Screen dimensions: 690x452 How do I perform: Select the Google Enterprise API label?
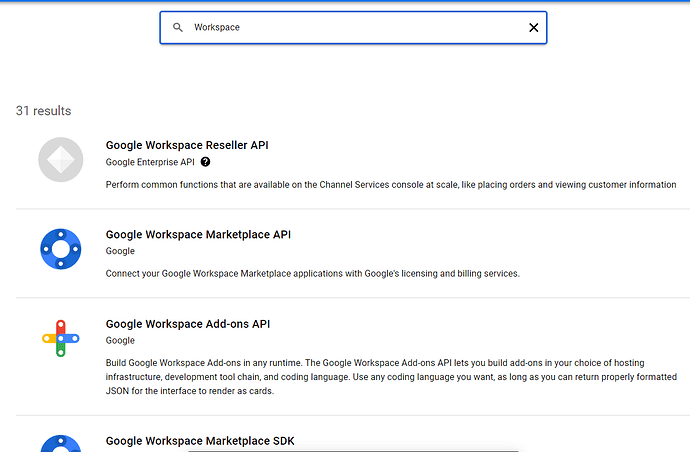tap(150, 162)
